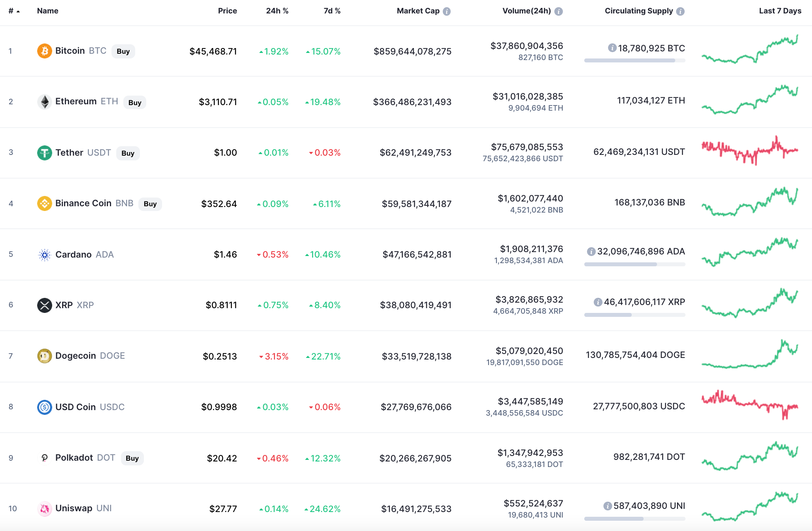Image resolution: width=812 pixels, height=531 pixels.
Task: Open the Circulating Supply header info icon
Action: 680,11
